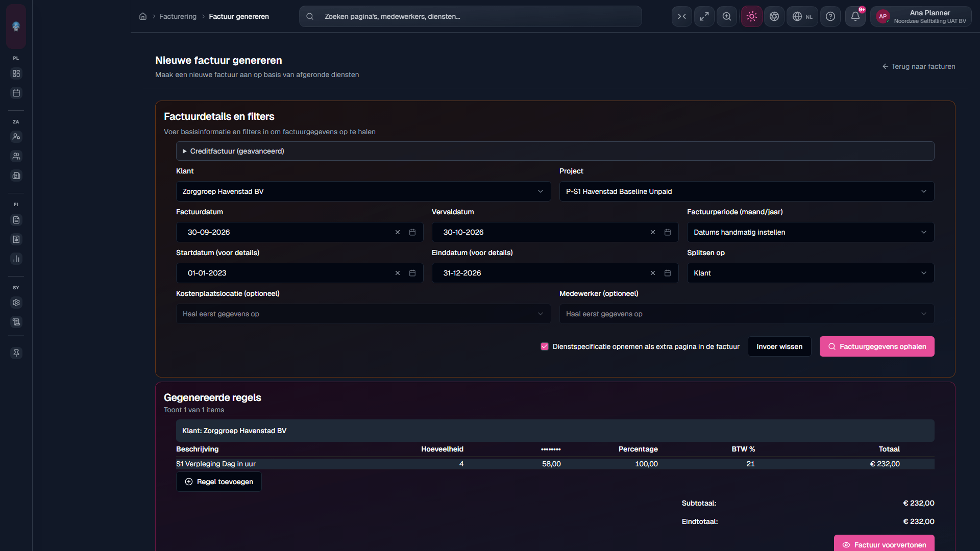Click the collapse-width arrows icon in header
The image size is (980, 551).
click(x=682, y=16)
